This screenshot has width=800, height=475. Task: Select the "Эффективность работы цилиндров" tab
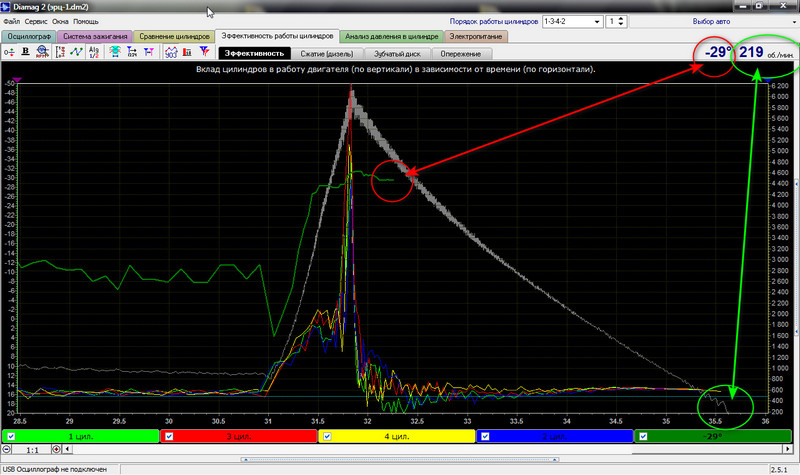point(277,36)
